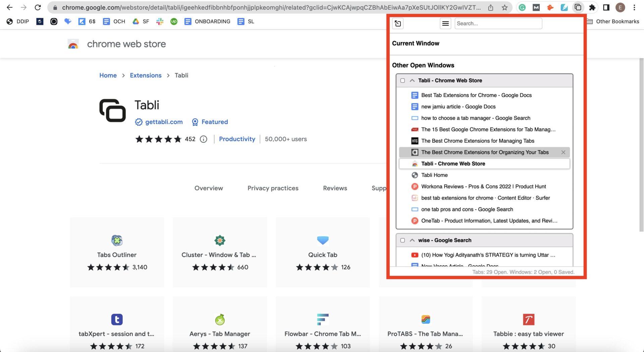Screen dimensions: 644x352
Task: Open the ProTABS extension card
Action: [x=425, y=324]
